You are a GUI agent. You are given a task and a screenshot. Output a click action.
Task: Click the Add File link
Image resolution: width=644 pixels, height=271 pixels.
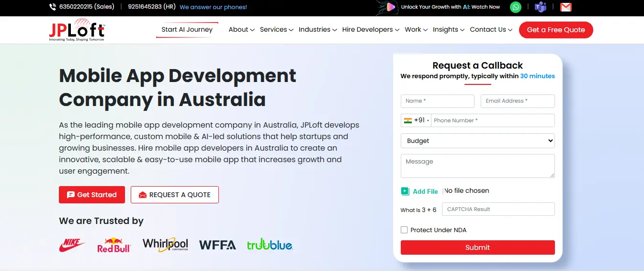coord(425,191)
